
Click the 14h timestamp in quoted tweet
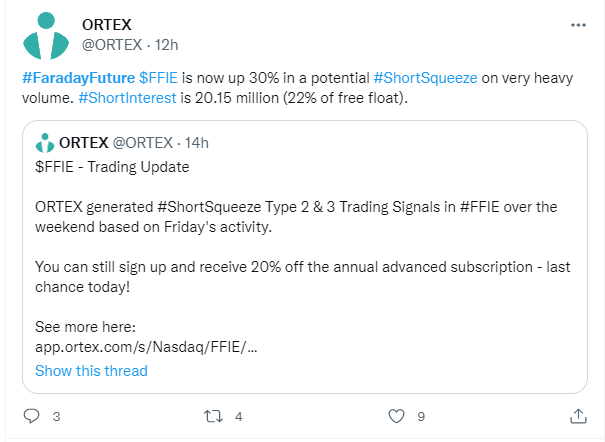pyautogui.click(x=196, y=143)
